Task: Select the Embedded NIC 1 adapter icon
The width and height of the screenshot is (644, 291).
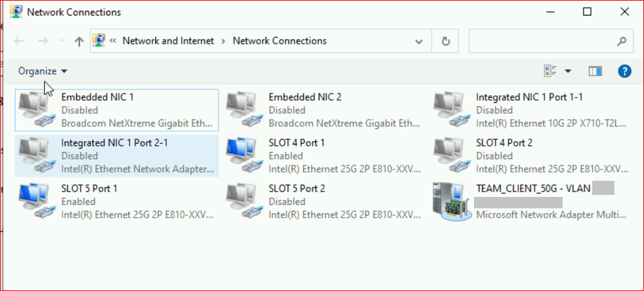Action: point(34,110)
